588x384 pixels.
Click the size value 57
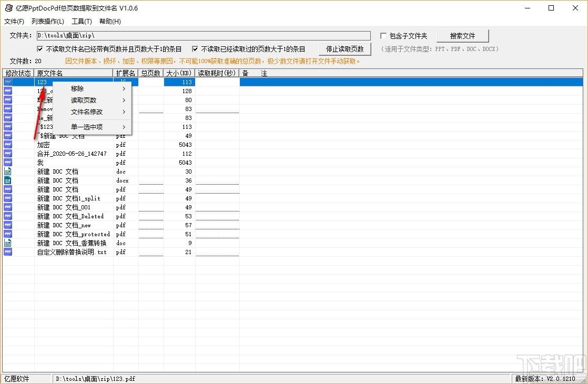[x=189, y=225]
